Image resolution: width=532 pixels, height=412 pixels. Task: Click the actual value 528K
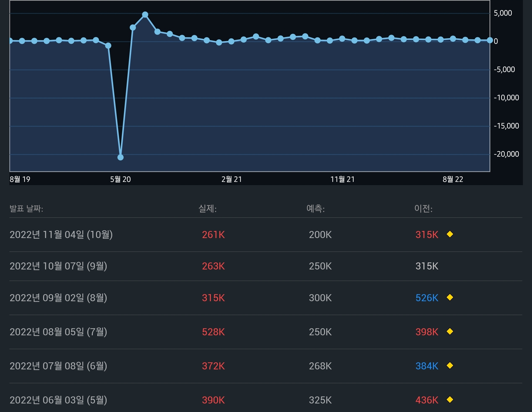pos(213,332)
